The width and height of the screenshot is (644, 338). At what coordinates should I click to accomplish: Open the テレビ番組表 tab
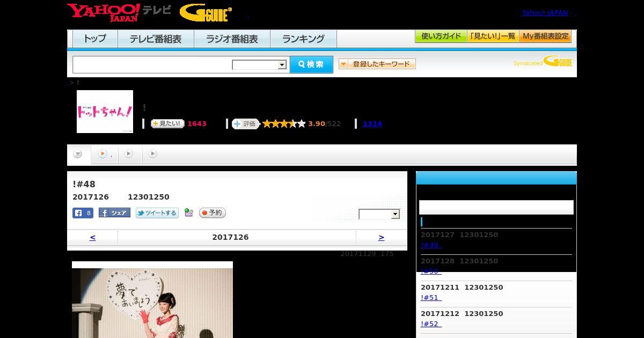(156, 39)
